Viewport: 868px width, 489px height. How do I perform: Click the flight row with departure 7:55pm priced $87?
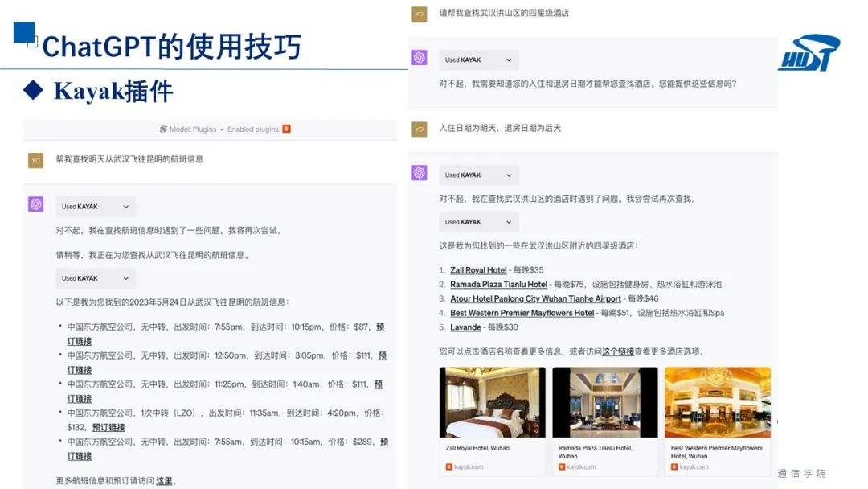click(x=225, y=334)
